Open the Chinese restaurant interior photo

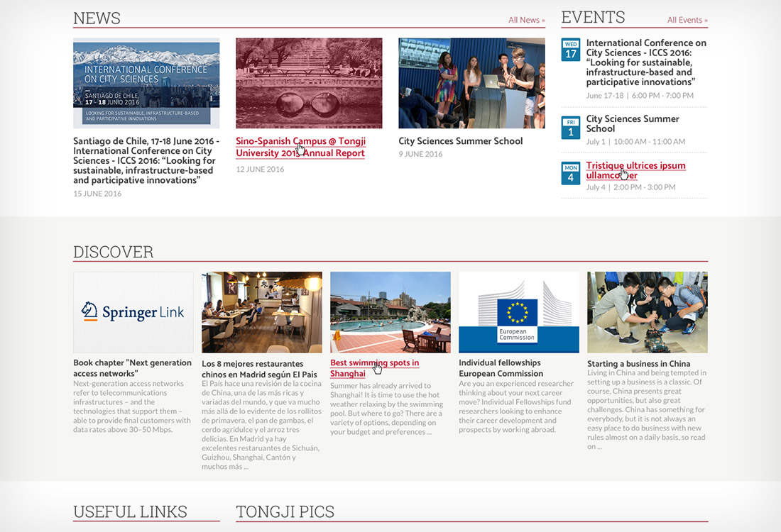[261, 312]
